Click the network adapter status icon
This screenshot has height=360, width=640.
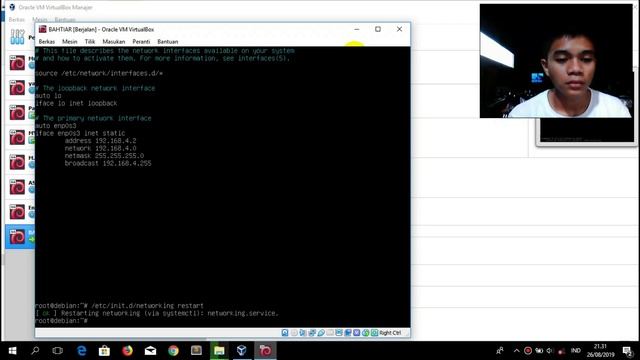[312, 333]
